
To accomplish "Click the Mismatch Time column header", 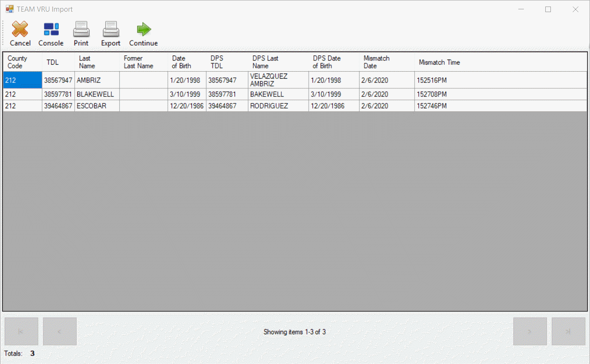I will [x=501, y=62].
